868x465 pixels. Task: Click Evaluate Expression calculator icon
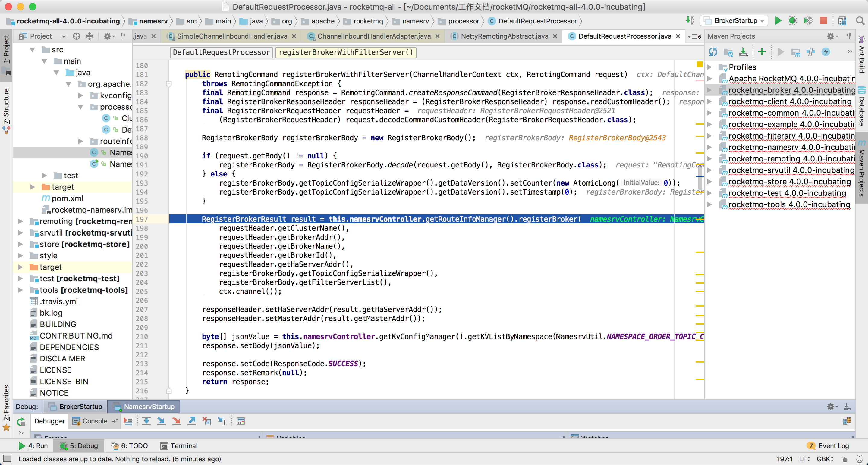pyautogui.click(x=241, y=421)
